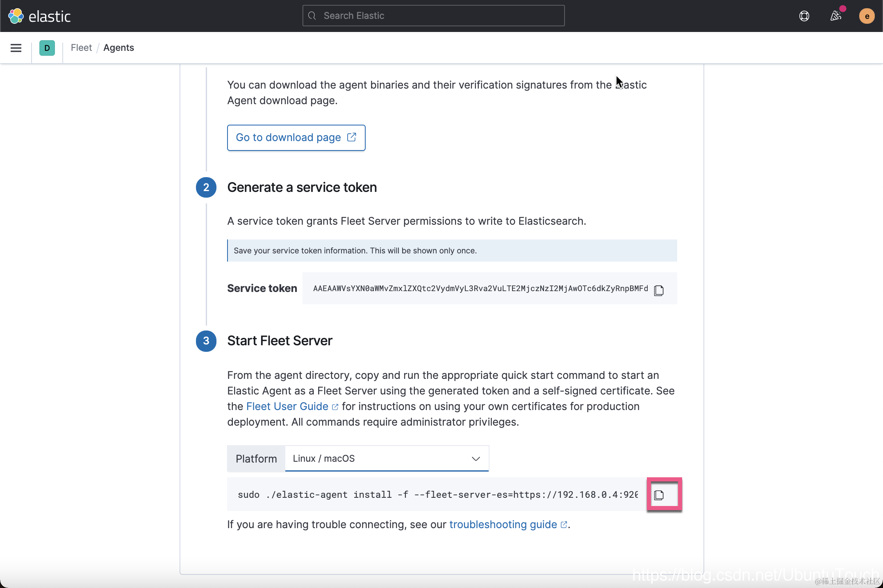Expand the Platform dropdown arrow
This screenshot has width=883, height=588.
point(476,458)
